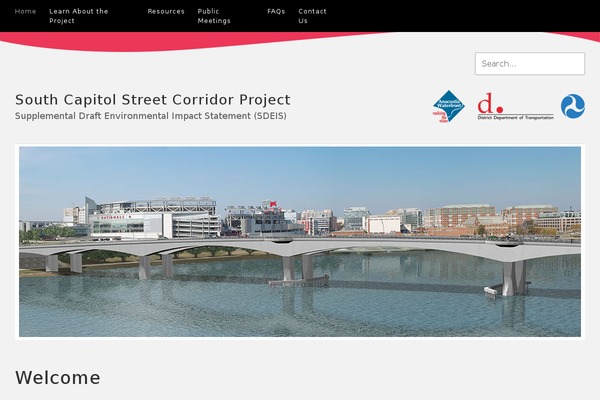
Task: Focus the Search input field
Action: (530, 64)
